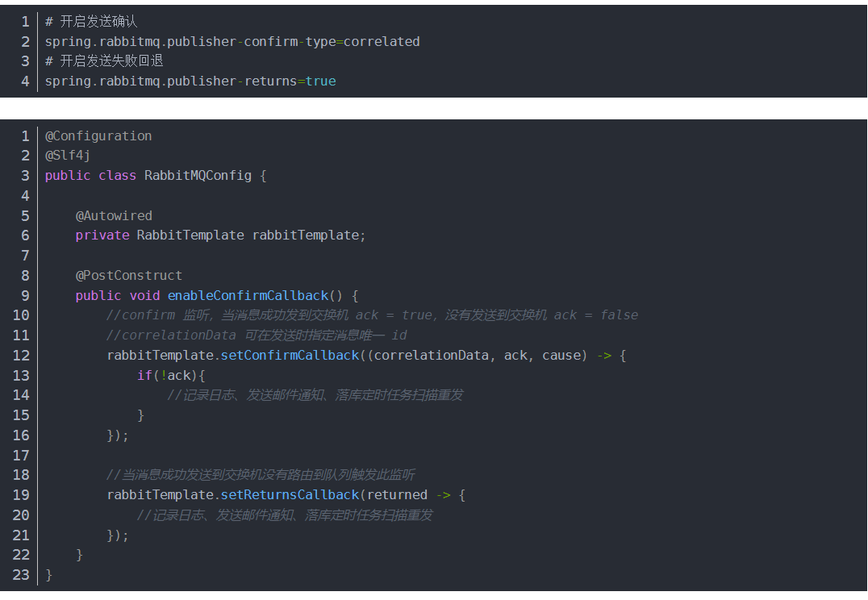
Task: Click the 'returned' lambda parameter
Action: [x=398, y=495]
